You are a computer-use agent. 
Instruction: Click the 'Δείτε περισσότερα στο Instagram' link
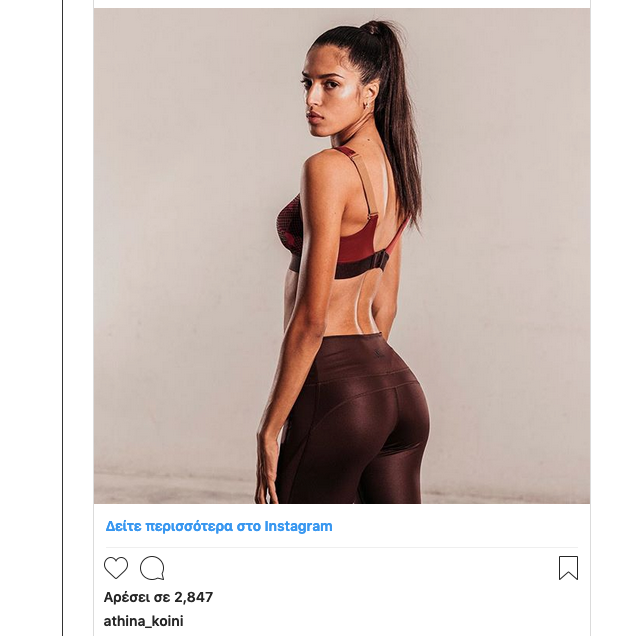(x=219, y=526)
